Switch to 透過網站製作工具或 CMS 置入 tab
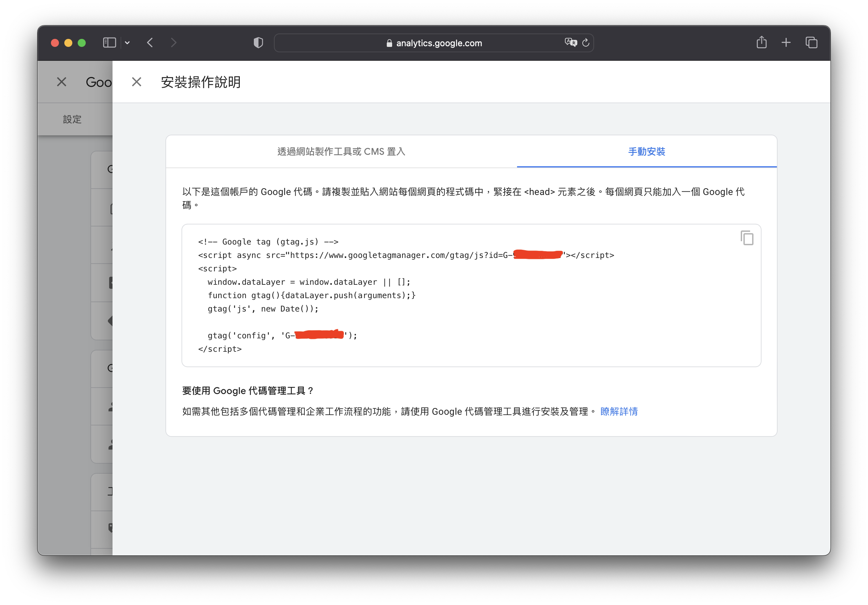Viewport: 868px width, 605px height. (x=341, y=152)
